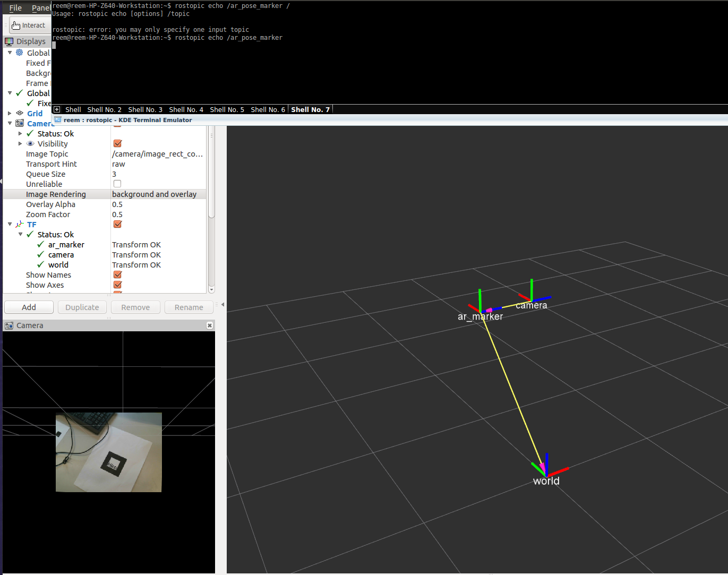Click the Displays panel monitor icon

pyautogui.click(x=9, y=41)
